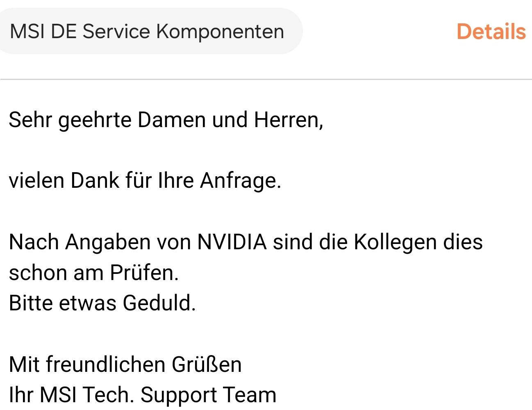The width and height of the screenshot is (532, 410).
Task: Click the word NVIDIA in the message
Action: [232, 241]
